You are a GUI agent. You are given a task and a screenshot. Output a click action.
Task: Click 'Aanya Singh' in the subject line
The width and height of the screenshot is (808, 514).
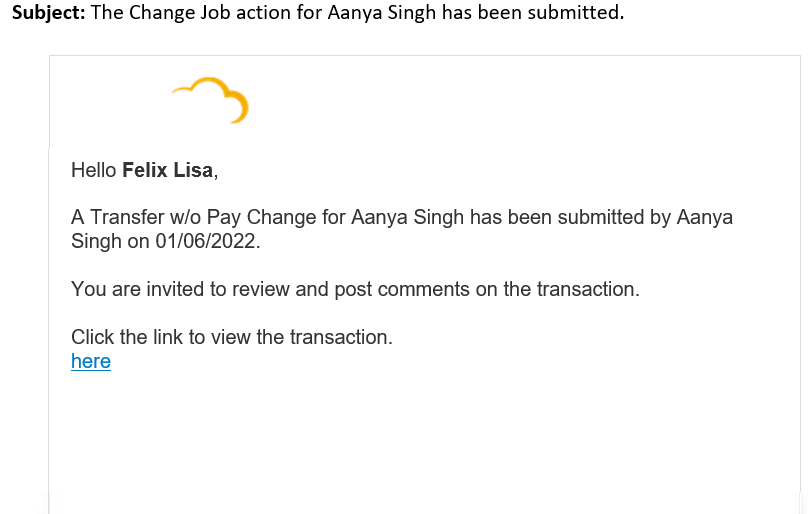tap(382, 12)
